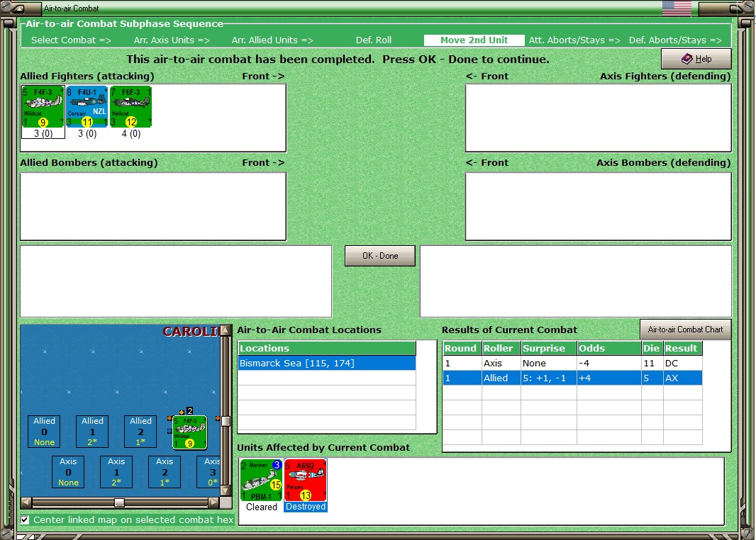Toggle Center linked map on combat hex
The height and width of the screenshot is (540, 756).
25,519
